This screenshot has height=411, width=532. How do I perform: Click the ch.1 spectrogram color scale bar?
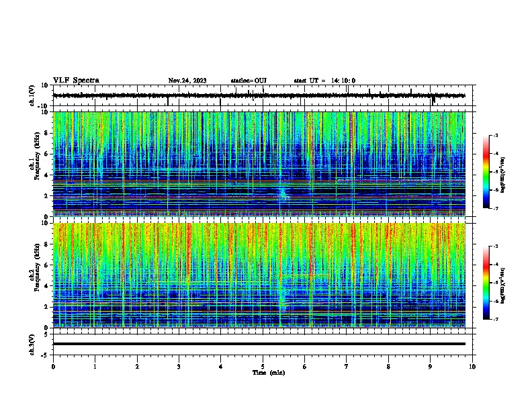tap(486, 172)
